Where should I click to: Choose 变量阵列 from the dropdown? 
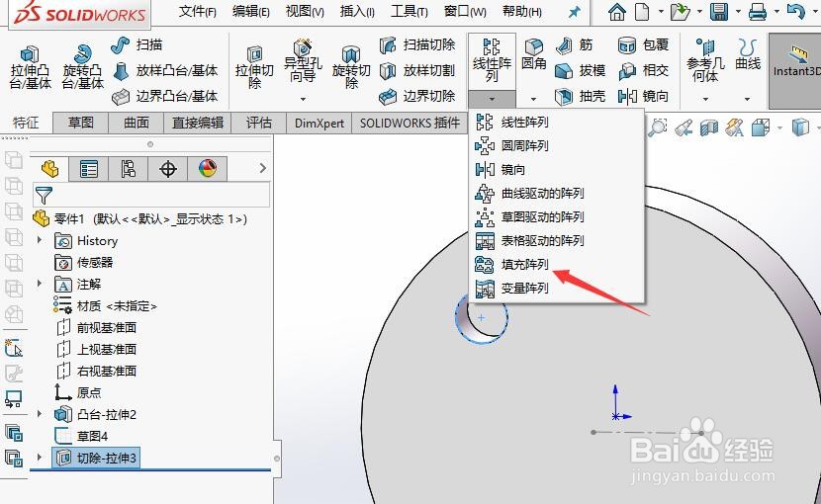coord(556,288)
